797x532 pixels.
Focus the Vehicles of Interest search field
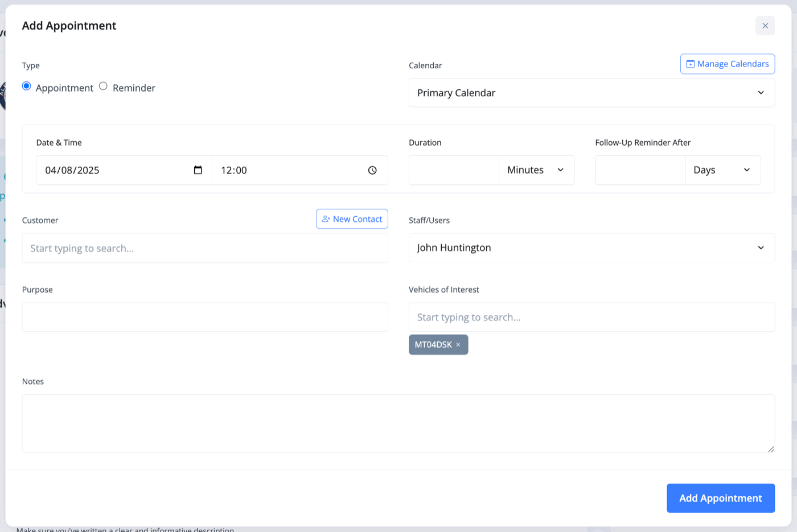pyautogui.click(x=591, y=317)
